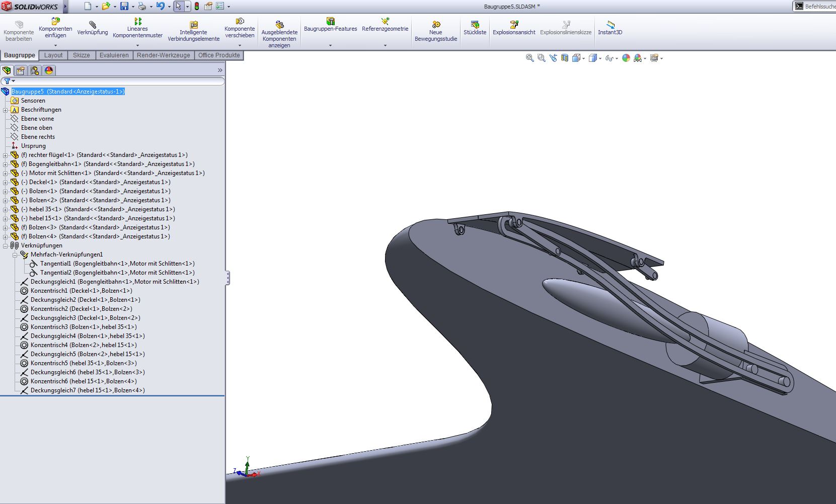The height and width of the screenshot is (504, 836).
Task: Click the rebuild traffic light icon
Action: click(196, 7)
